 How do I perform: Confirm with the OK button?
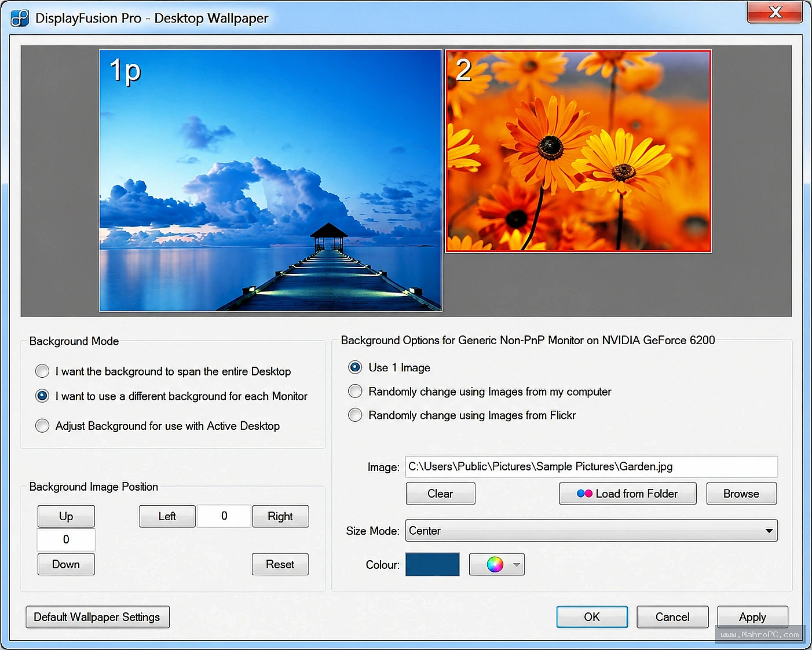[x=592, y=617]
